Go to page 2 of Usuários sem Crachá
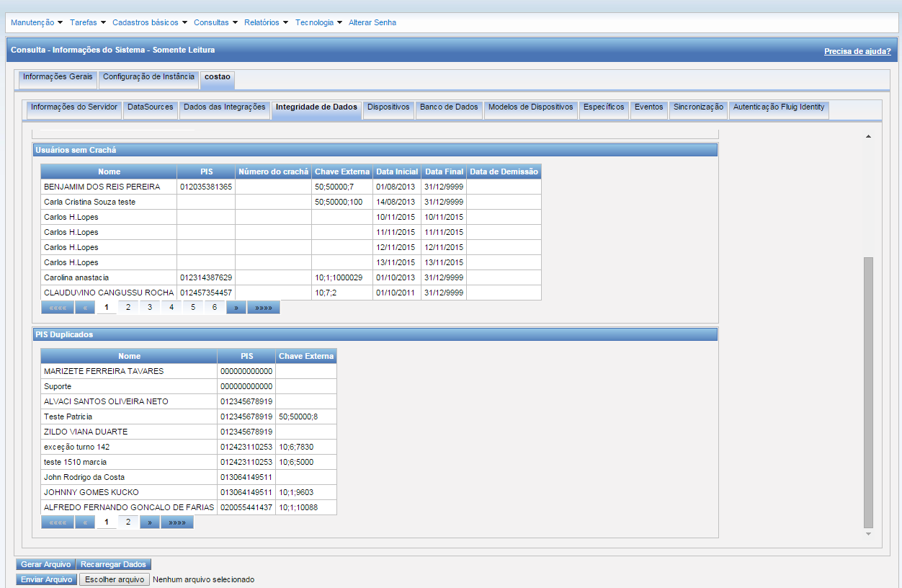Viewport: 902px width, 588px height. coord(128,307)
